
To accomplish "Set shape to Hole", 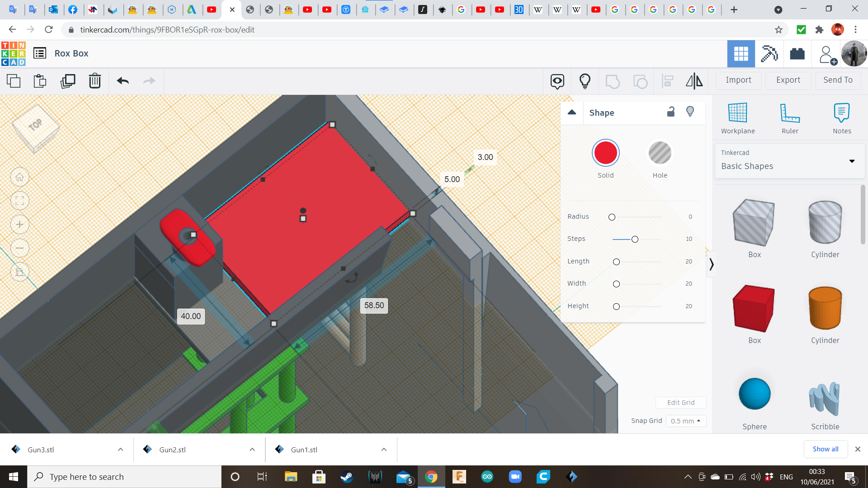I will [660, 153].
